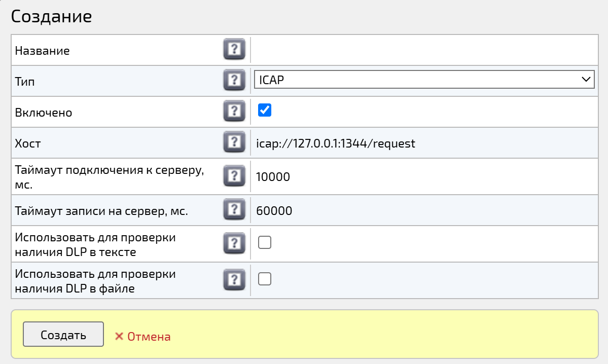Click the help icon next to Тип
The image size is (608, 364).
(x=234, y=80)
